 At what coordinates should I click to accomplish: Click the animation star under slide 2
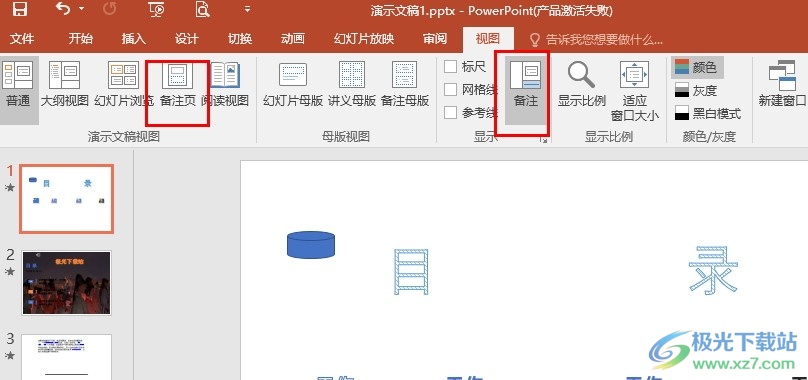(10, 272)
